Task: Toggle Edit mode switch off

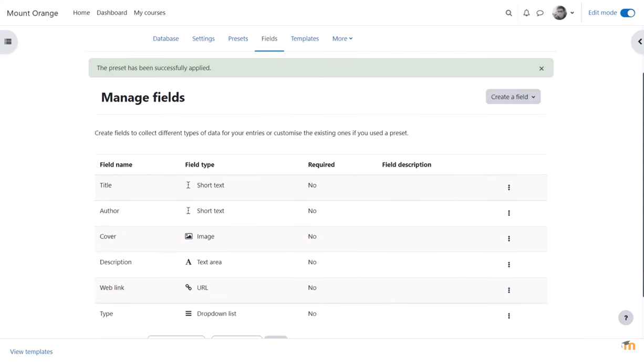Action: [627, 13]
